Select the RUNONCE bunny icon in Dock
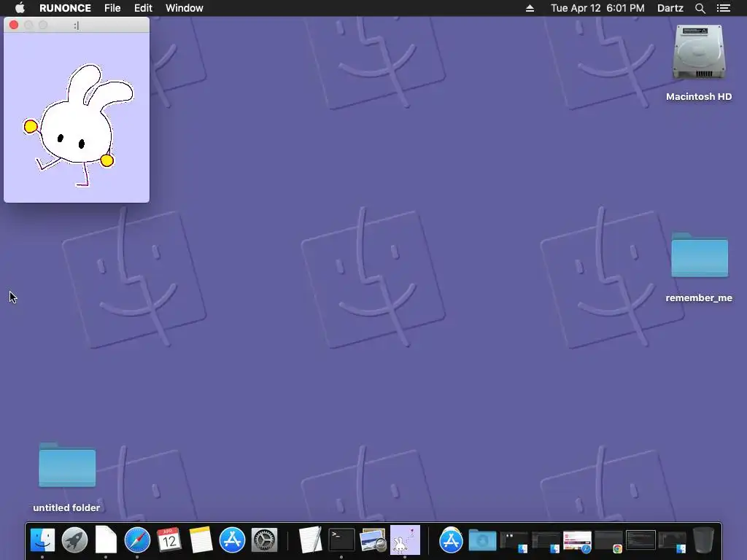This screenshot has height=560, width=747. coord(405,540)
